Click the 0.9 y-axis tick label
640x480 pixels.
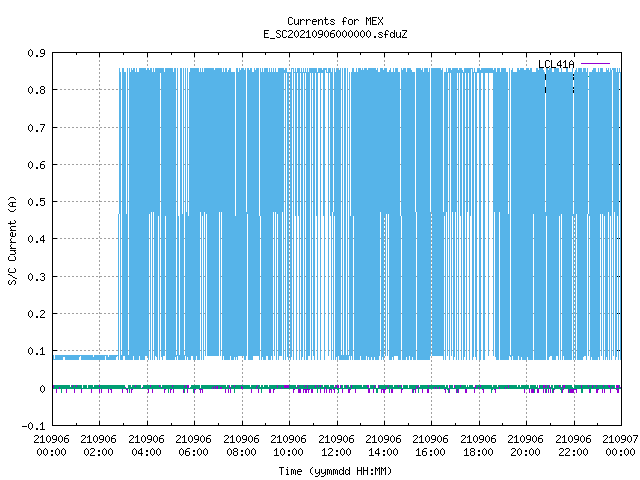(x=36, y=53)
